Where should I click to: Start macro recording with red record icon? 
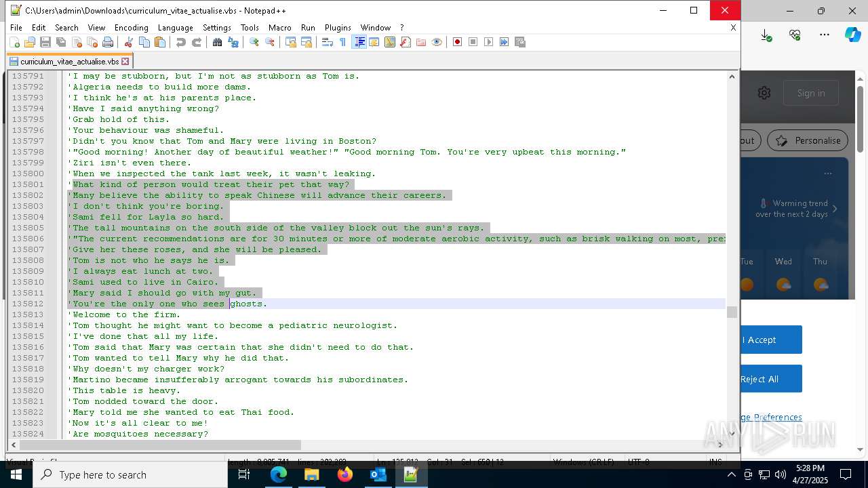(x=458, y=42)
